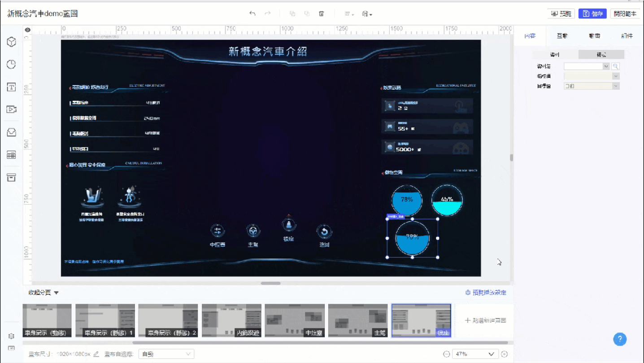Open the archive box icon in the sidebar
Image resolution: width=644 pixels, height=363 pixels.
point(11,177)
